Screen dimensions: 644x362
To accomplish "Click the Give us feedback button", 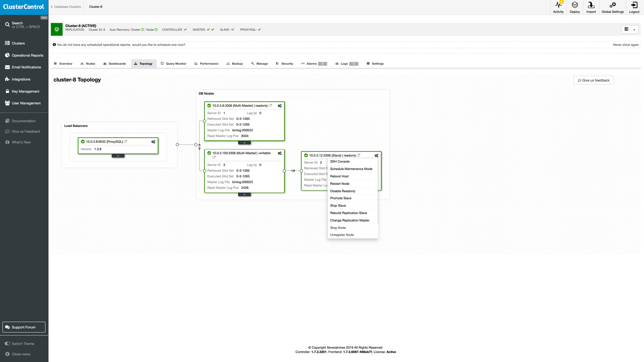I will pos(593,80).
